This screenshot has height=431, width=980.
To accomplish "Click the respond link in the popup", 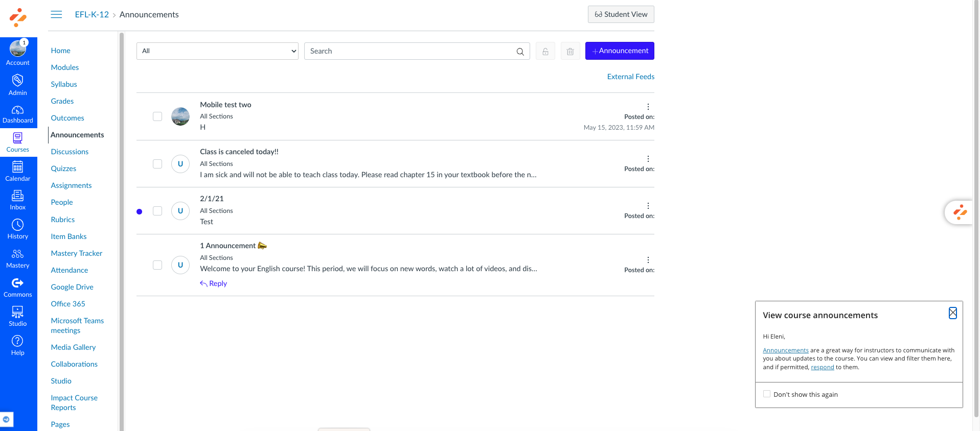I will [823, 367].
